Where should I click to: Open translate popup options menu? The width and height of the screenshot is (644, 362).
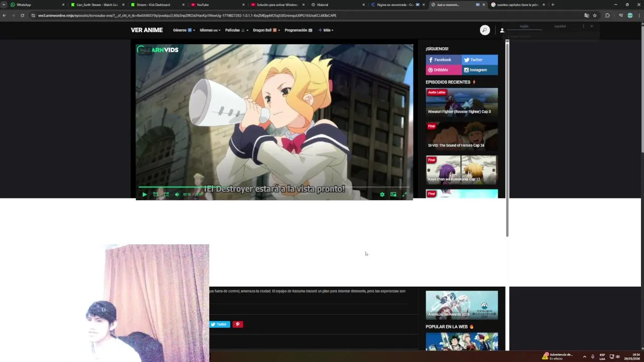coord(584,26)
